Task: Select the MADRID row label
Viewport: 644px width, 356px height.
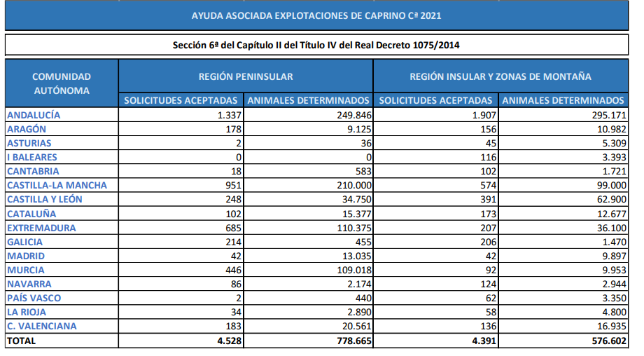Action: [26, 256]
